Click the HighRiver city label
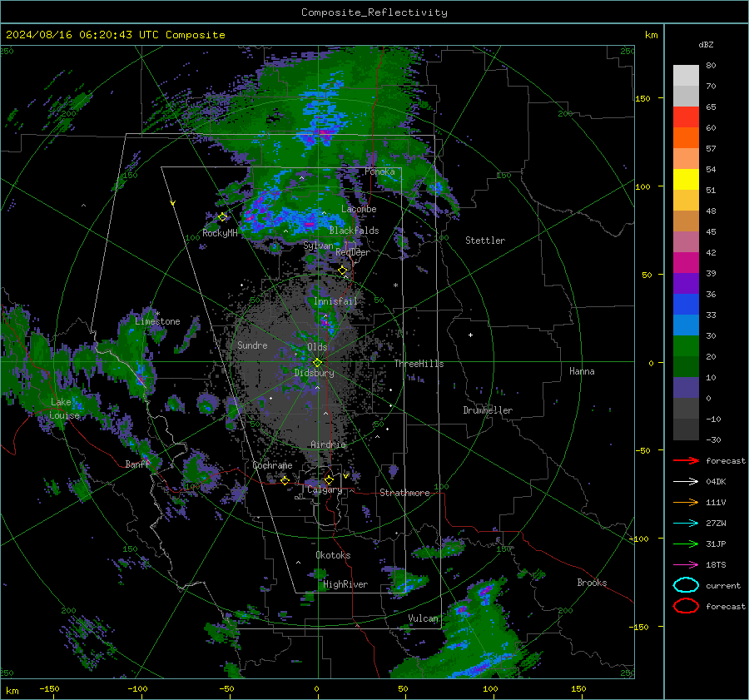749x700 pixels. coord(345,584)
